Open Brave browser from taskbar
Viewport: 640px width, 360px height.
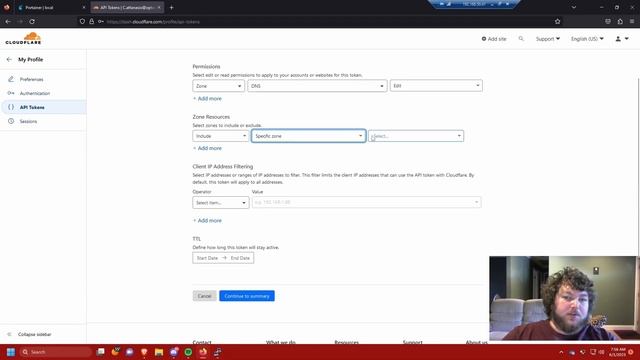click(x=144, y=352)
